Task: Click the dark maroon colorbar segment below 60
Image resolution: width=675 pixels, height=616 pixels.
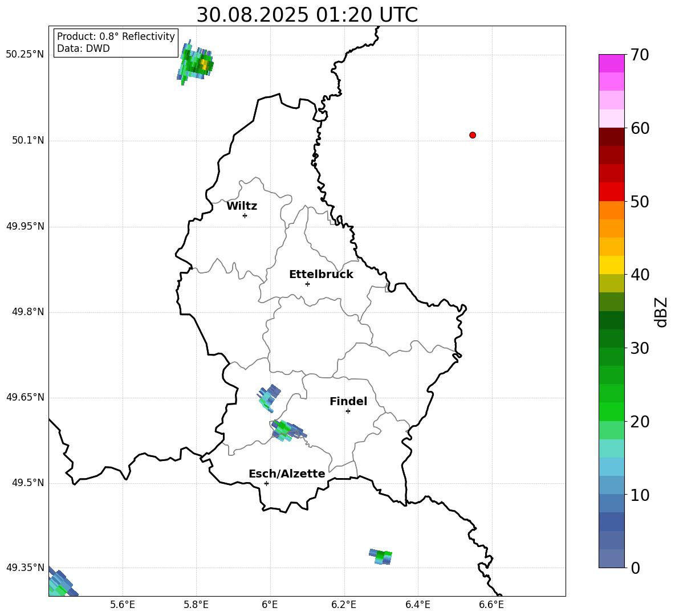Action: (x=612, y=137)
